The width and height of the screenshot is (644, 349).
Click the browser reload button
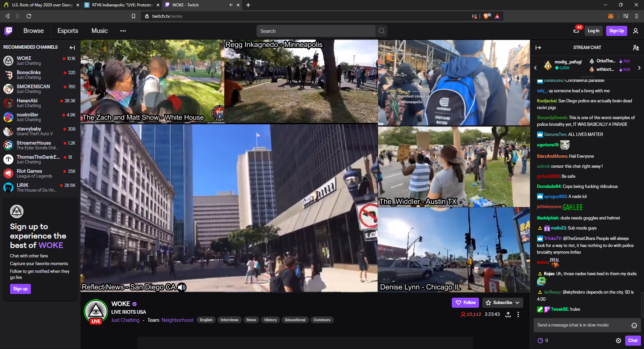(29, 16)
